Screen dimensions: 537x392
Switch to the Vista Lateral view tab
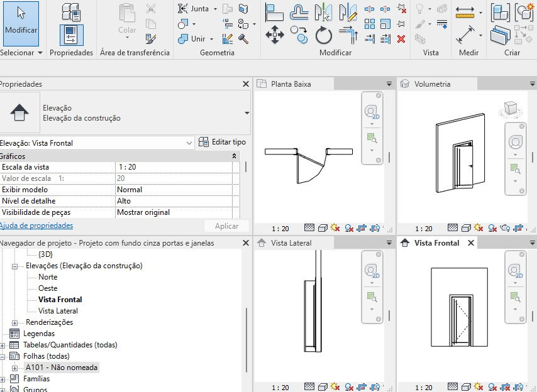(x=294, y=243)
